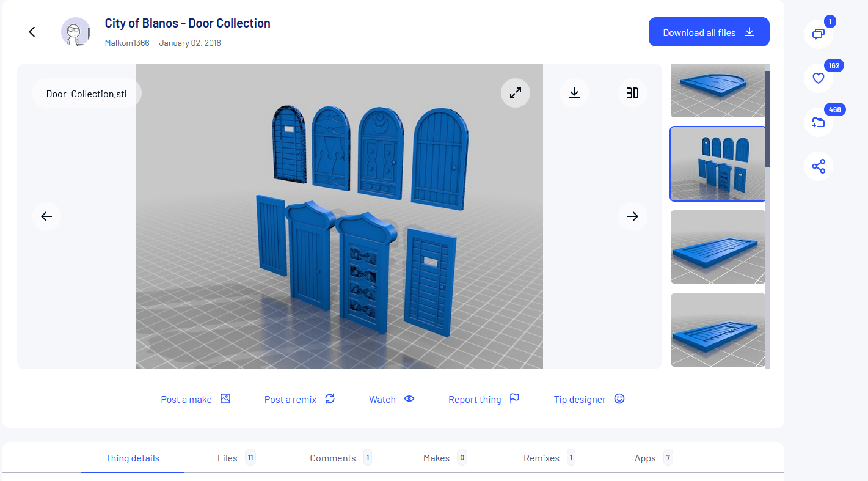Click the thumbnail list scrollbar
The height and width of the screenshot is (481, 868).
pyautogui.click(x=767, y=119)
